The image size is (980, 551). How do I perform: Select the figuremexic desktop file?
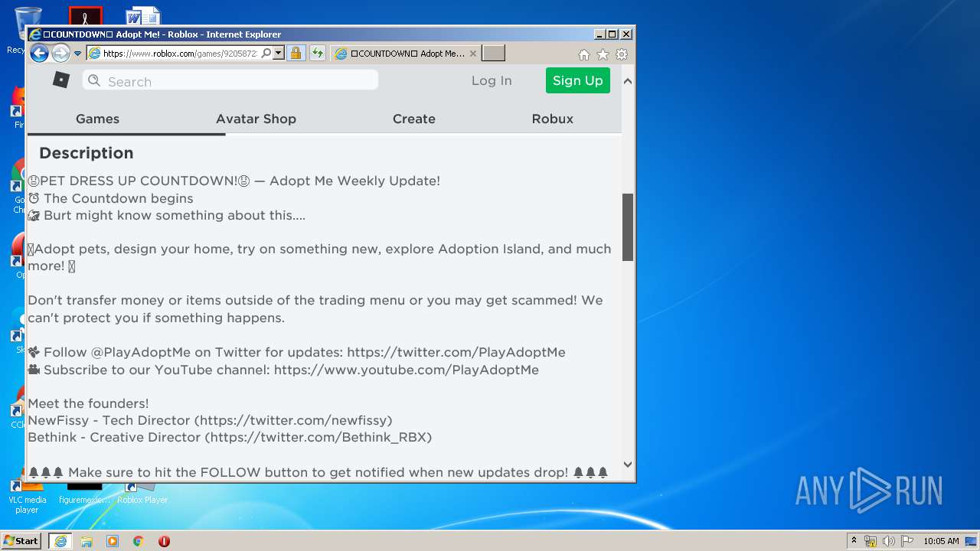point(84,493)
